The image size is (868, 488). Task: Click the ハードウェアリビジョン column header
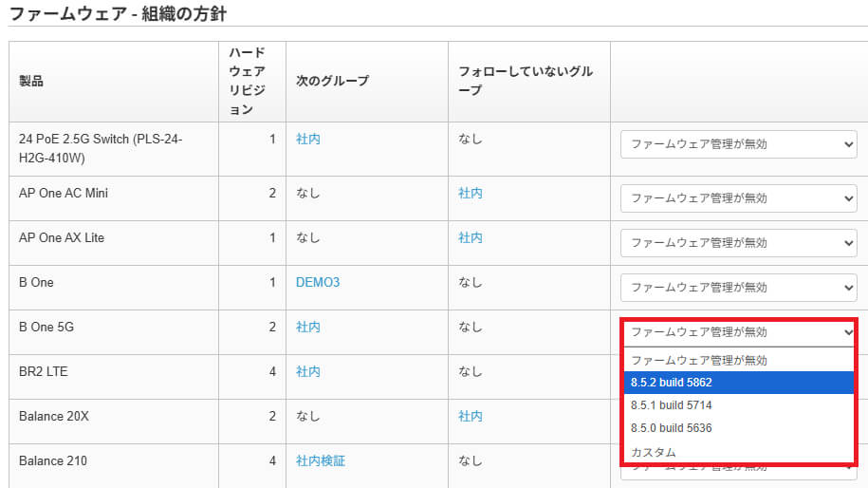point(252,82)
